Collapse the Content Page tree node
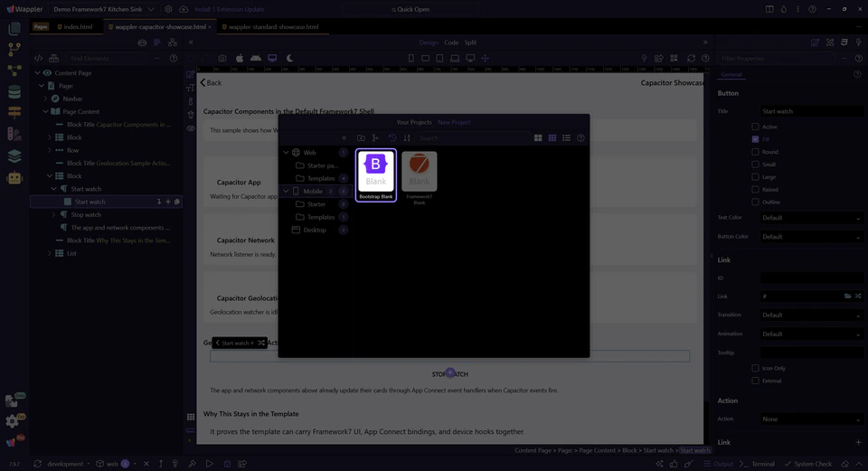The image size is (868, 471). (37, 73)
